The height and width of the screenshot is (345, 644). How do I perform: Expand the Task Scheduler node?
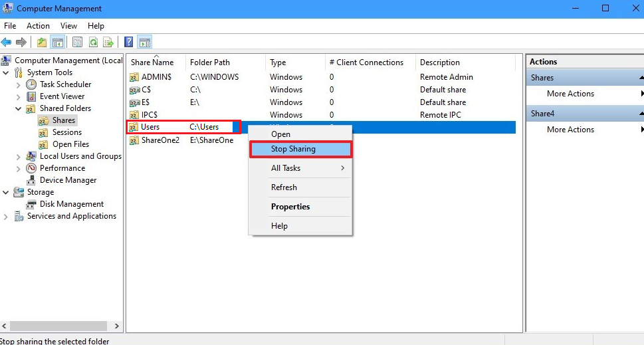[18, 84]
